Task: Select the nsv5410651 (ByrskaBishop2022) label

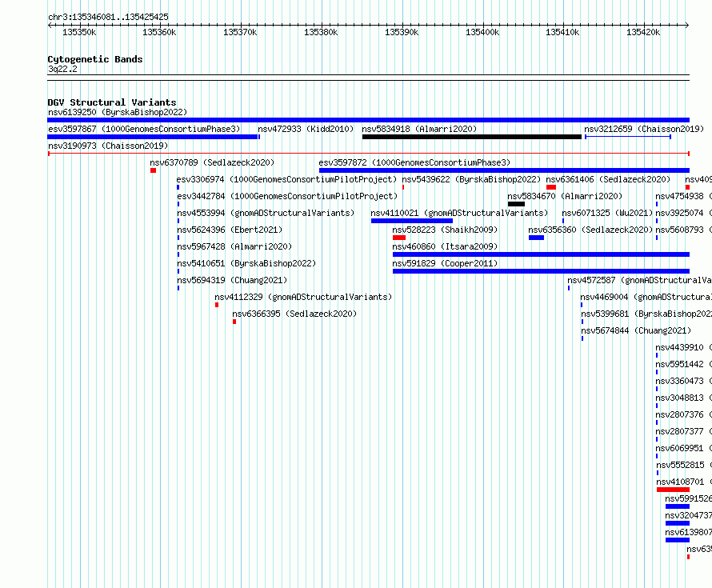Action: (x=246, y=263)
